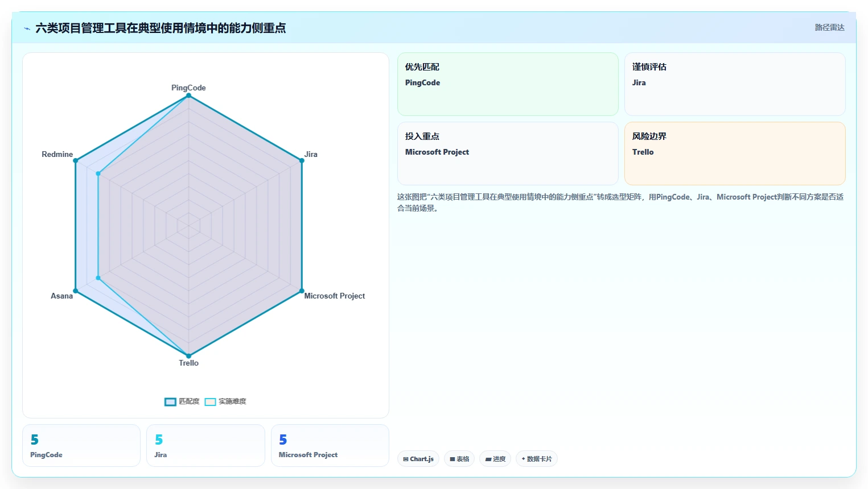
Task: Click the Redmine outer data point
Action: 75,160
